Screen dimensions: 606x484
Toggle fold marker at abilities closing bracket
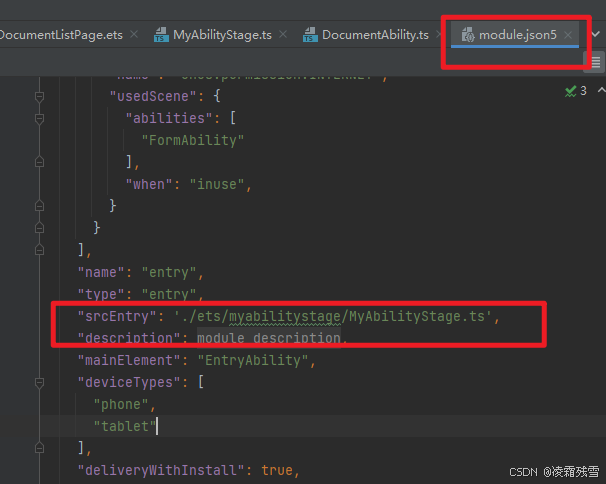tap(39, 162)
